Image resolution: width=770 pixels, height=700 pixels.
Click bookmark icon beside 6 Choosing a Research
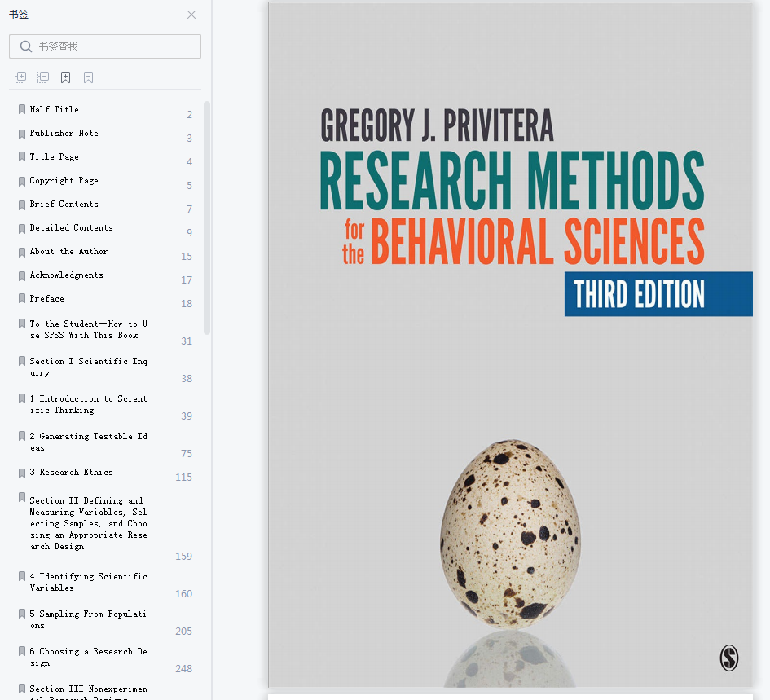22,651
